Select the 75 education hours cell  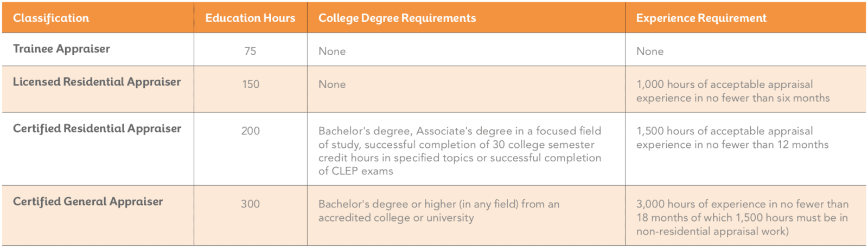pos(250,51)
